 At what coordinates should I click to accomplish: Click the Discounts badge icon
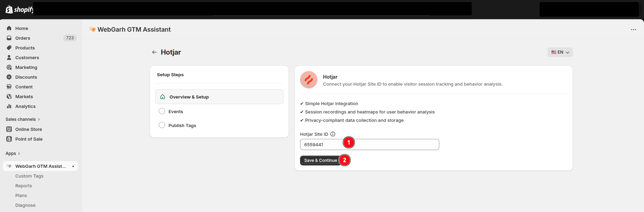(9, 77)
